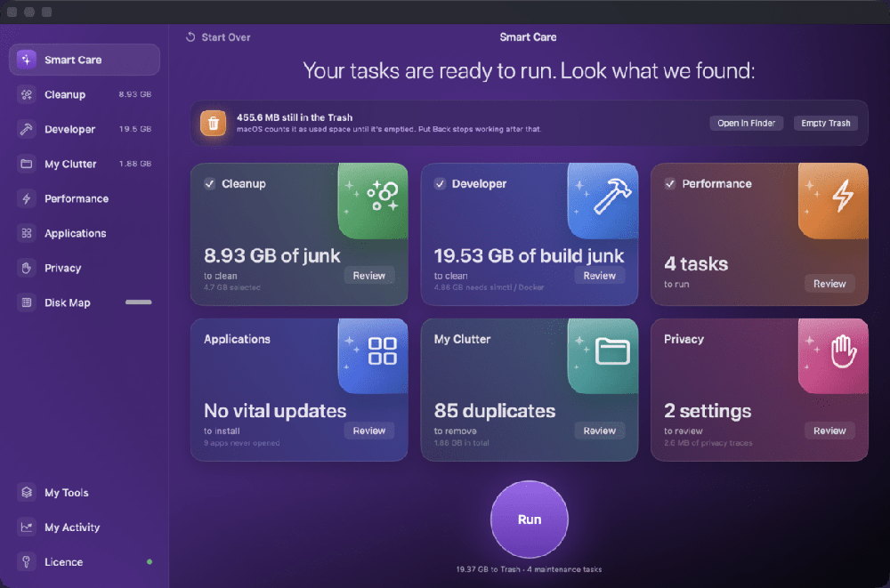Review the Privacy settings card
This screenshot has height=588, width=890.
pyautogui.click(x=829, y=431)
